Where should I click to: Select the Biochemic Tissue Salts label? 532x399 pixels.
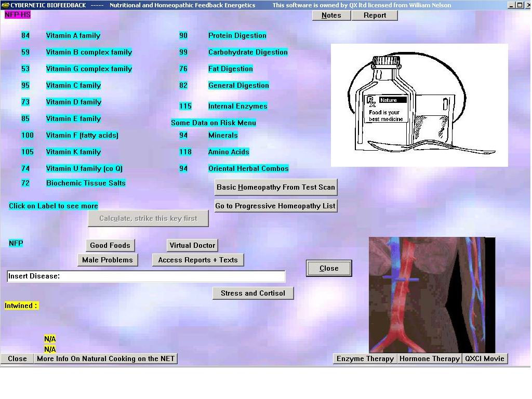[86, 183]
